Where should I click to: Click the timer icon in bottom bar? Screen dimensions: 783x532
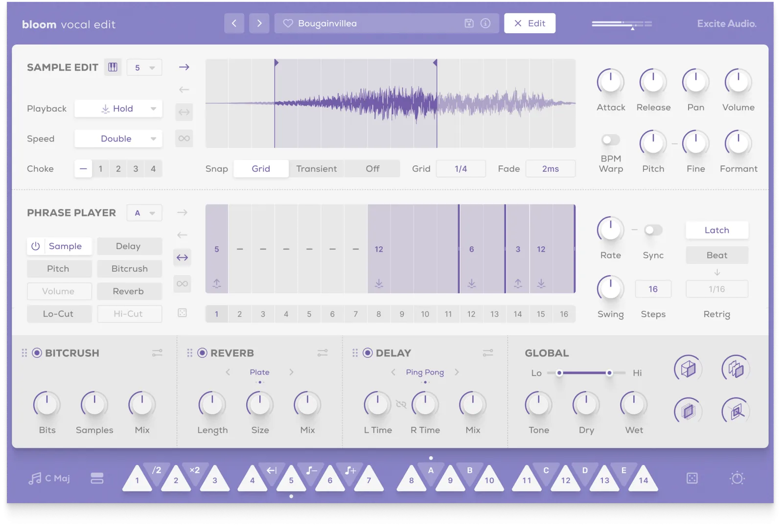737,478
